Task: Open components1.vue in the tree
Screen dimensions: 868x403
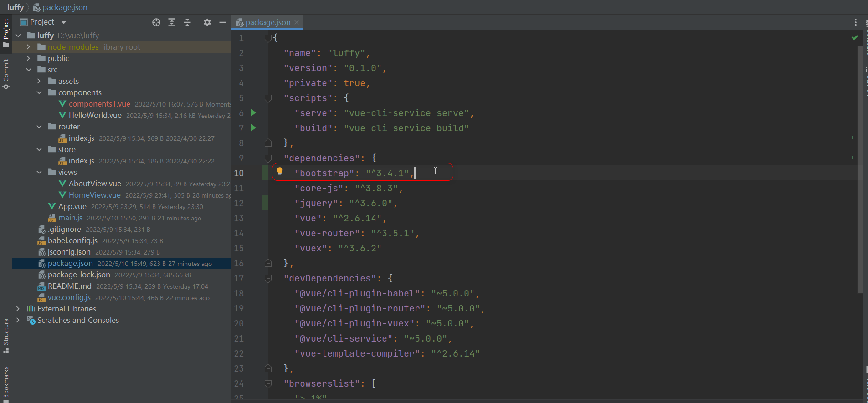Action: pos(99,104)
